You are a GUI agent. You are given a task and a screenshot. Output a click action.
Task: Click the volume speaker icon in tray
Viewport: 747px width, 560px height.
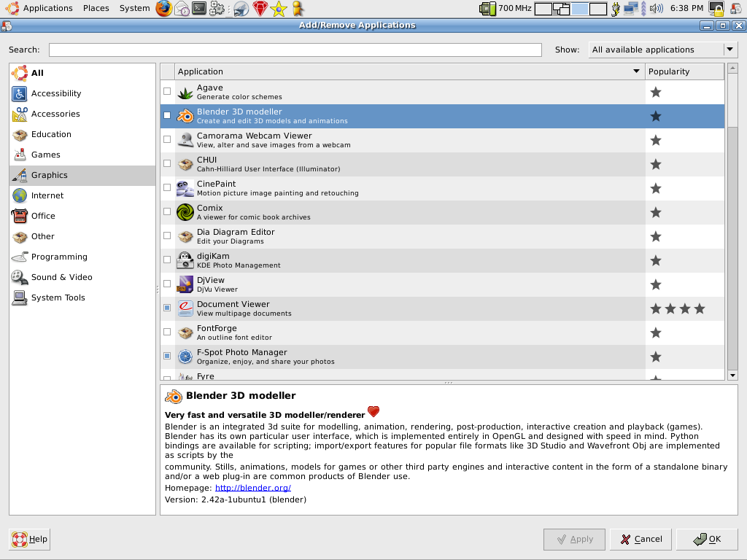click(657, 8)
